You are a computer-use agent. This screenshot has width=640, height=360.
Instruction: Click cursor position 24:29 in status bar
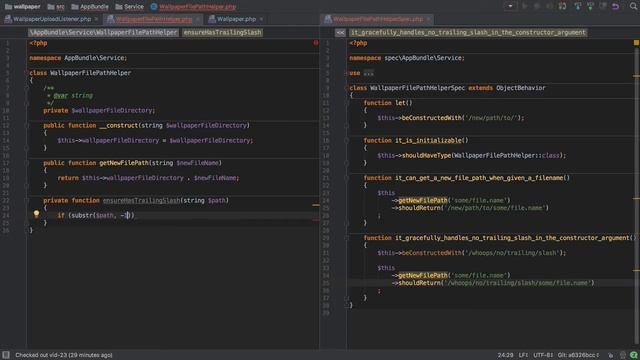click(505, 355)
